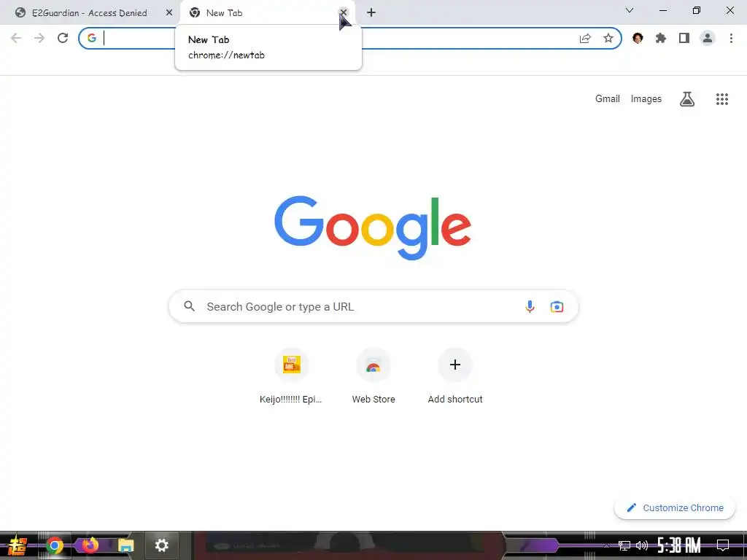Go forward to the next page
This screenshot has width=747, height=560.
click(39, 38)
